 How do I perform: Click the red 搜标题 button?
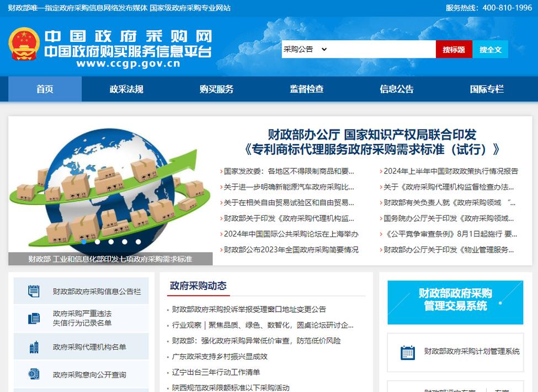coord(454,50)
